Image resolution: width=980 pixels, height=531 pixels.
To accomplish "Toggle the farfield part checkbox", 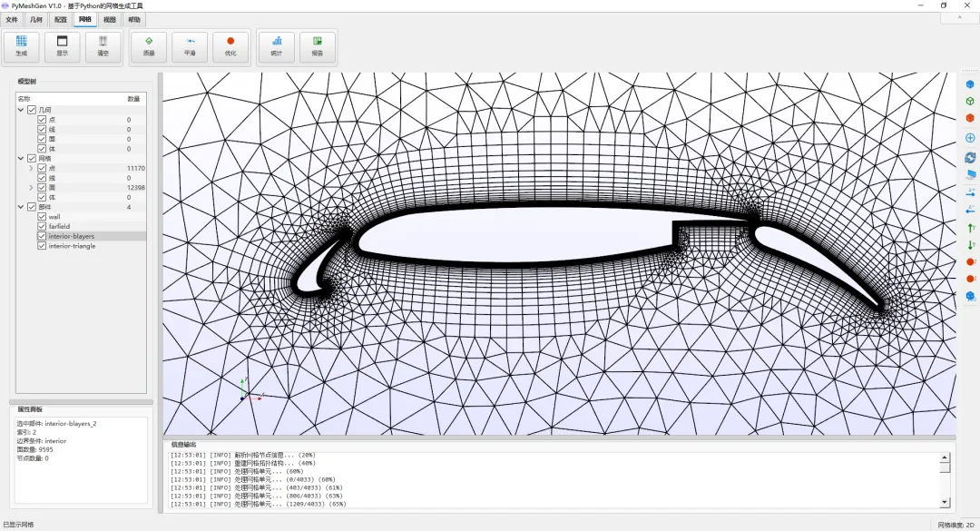I will 42,227.
